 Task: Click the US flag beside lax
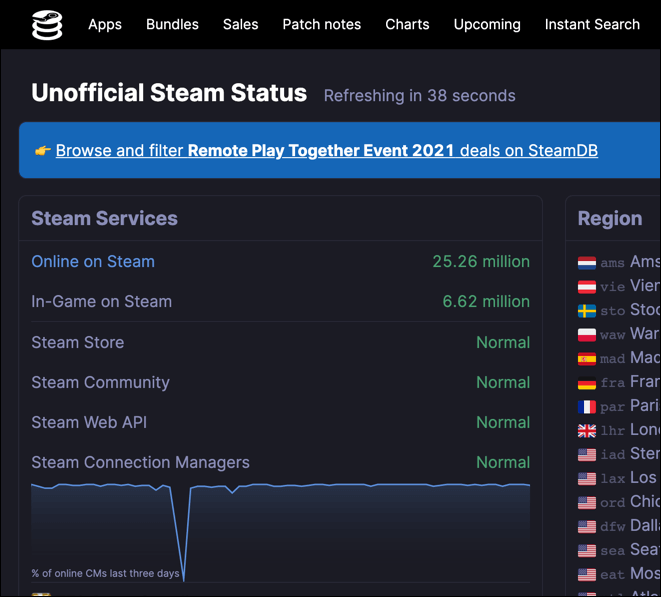click(587, 479)
